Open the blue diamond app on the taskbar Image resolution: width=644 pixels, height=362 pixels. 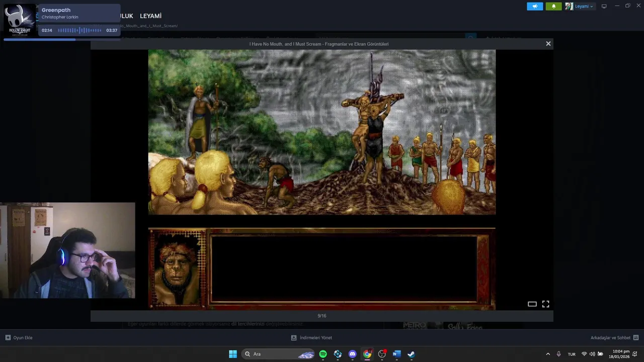click(338, 354)
